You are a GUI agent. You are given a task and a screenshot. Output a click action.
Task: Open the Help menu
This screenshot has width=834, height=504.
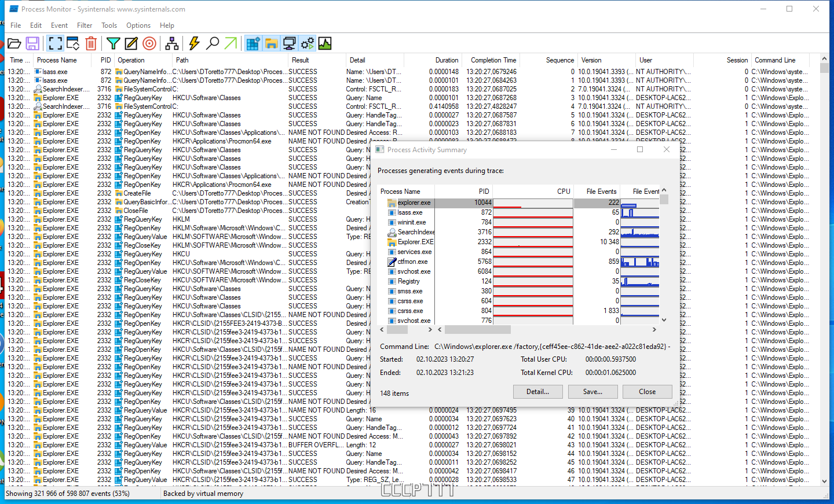coord(167,25)
